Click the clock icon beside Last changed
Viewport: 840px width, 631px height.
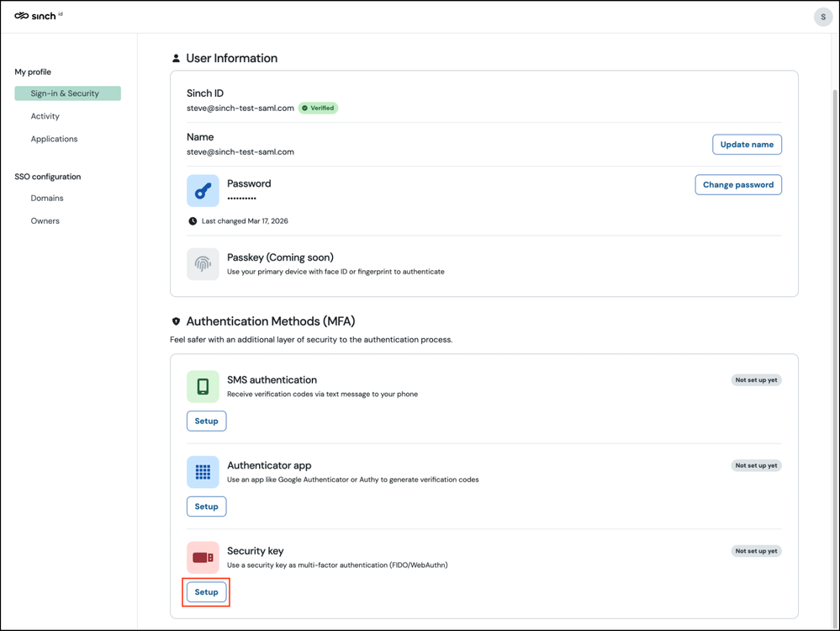click(x=193, y=221)
